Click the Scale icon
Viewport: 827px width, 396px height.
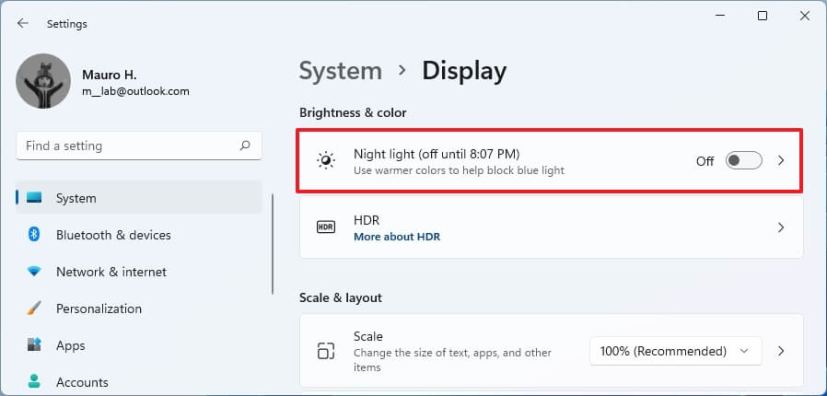pos(325,351)
